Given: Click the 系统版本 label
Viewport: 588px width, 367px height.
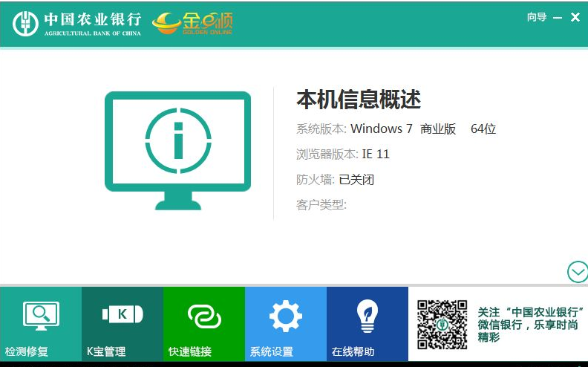Looking at the screenshot, I should coord(321,129).
